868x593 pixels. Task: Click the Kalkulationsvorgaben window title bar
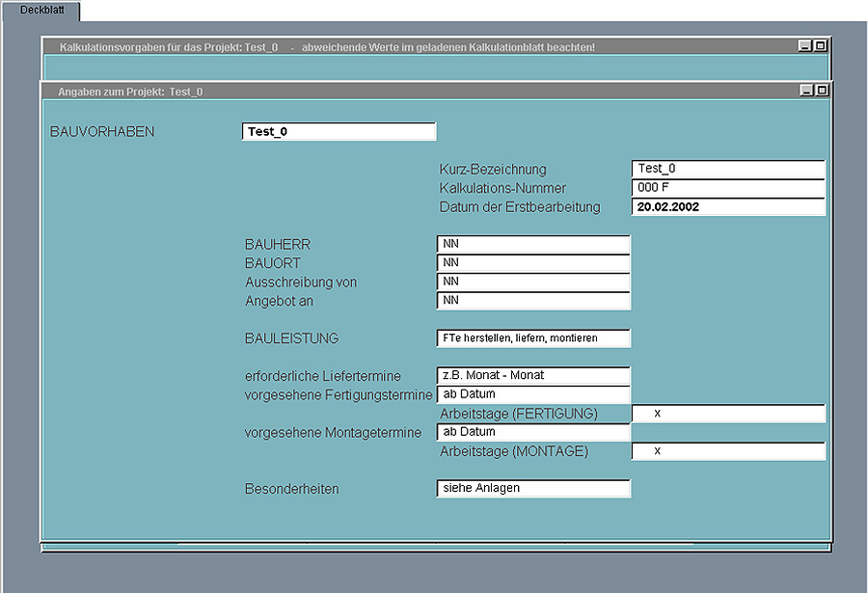(x=386, y=46)
